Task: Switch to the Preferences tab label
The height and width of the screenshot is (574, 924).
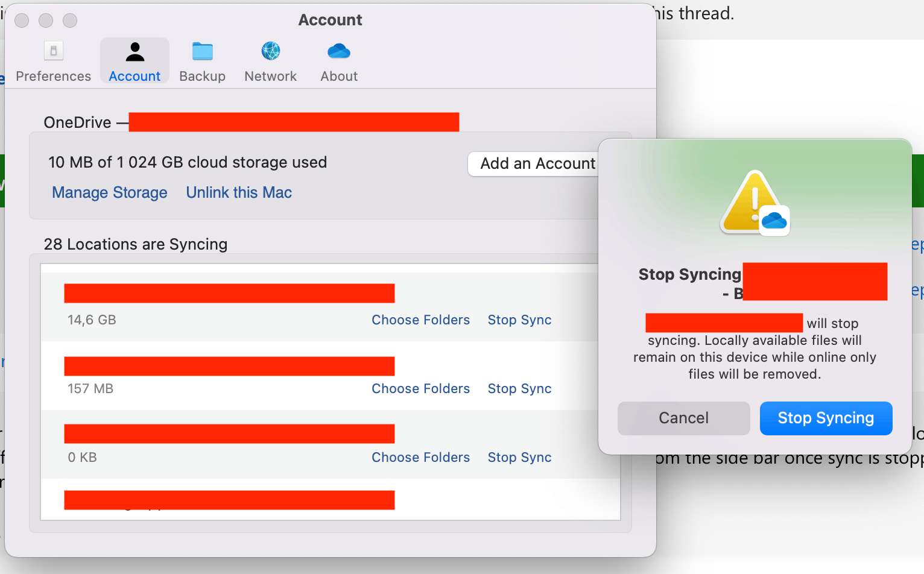Action: 54,77
